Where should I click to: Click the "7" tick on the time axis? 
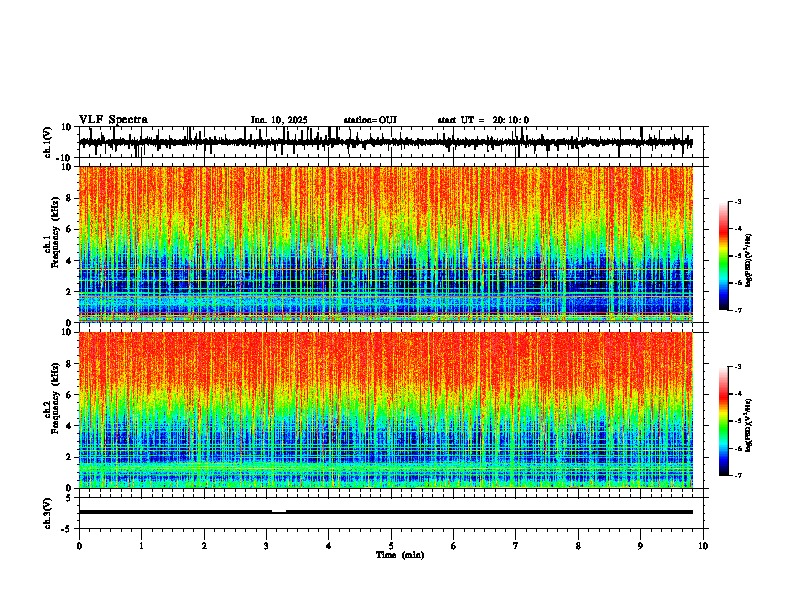point(516,546)
